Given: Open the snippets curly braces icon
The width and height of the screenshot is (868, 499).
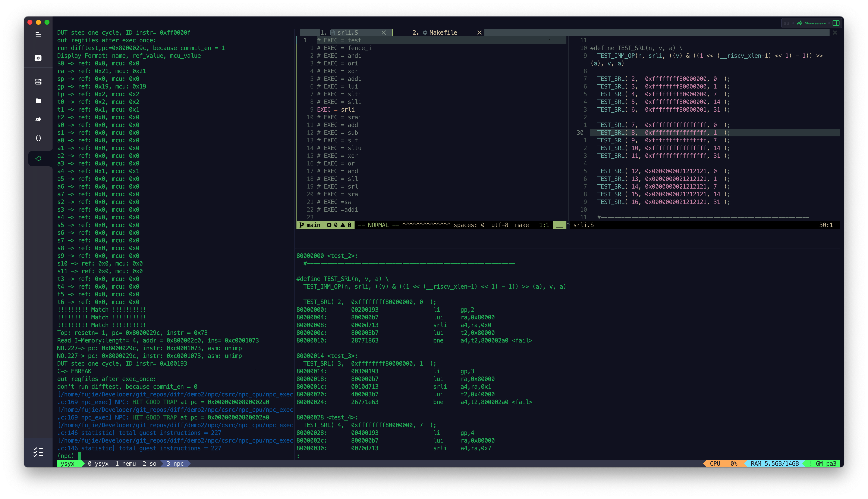Looking at the screenshot, I should point(38,138).
